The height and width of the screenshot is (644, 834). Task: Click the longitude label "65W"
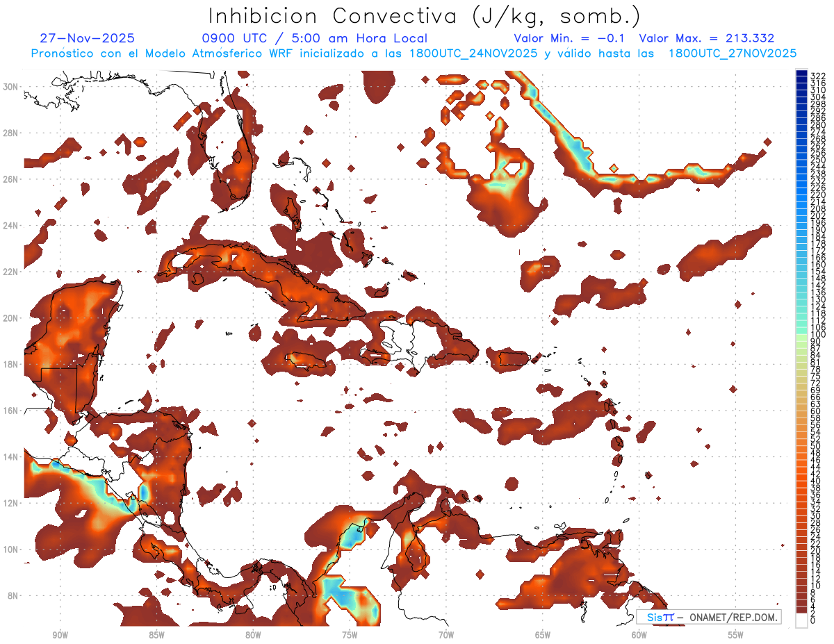coord(543,635)
